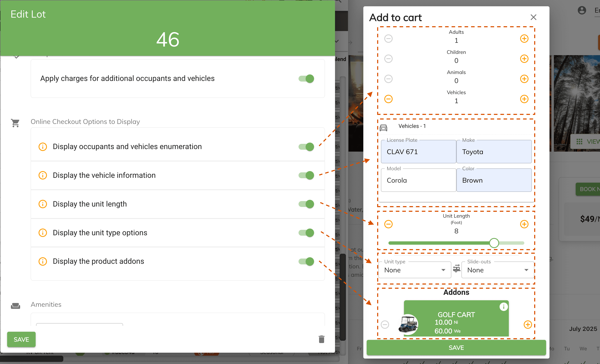Click the Model input field
The width and height of the screenshot is (600, 364).
(418, 180)
